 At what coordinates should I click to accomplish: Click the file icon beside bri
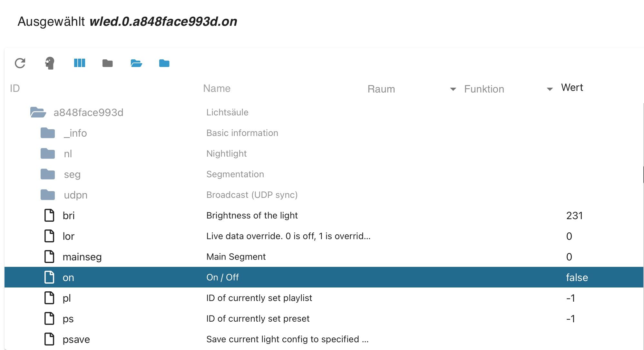click(49, 215)
